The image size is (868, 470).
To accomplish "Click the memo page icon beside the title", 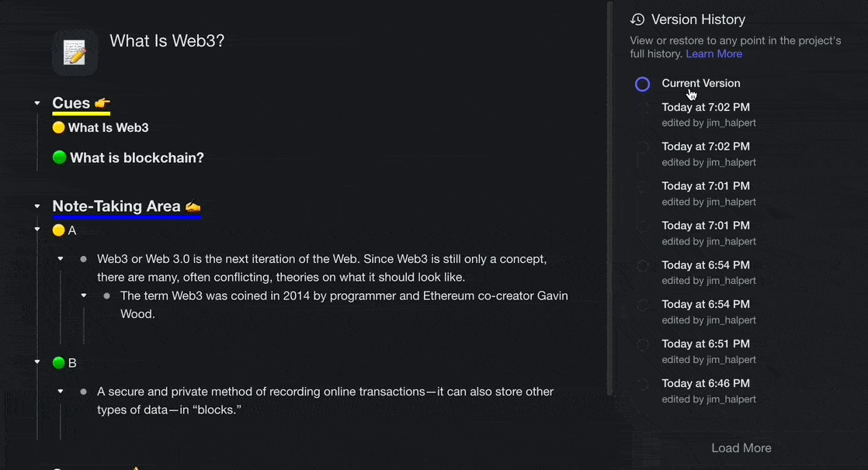I will click(x=75, y=53).
